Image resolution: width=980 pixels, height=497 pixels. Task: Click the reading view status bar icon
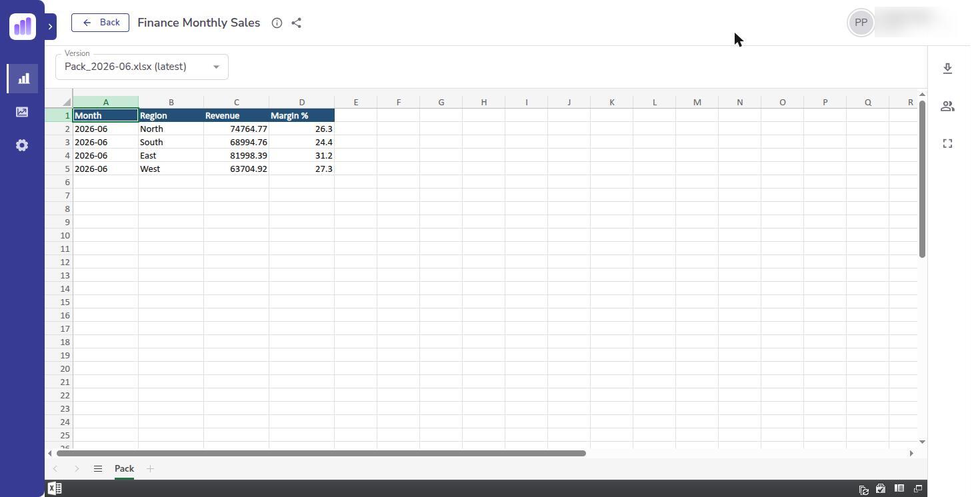899,488
